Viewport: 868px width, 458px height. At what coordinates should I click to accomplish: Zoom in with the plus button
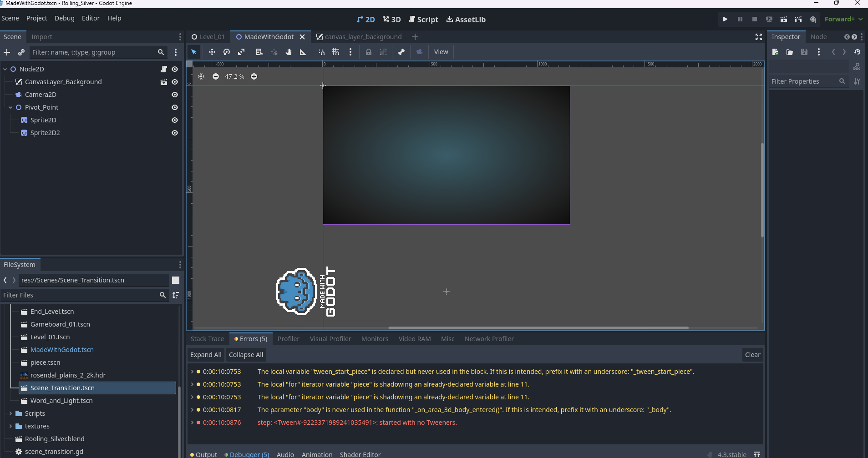(254, 76)
